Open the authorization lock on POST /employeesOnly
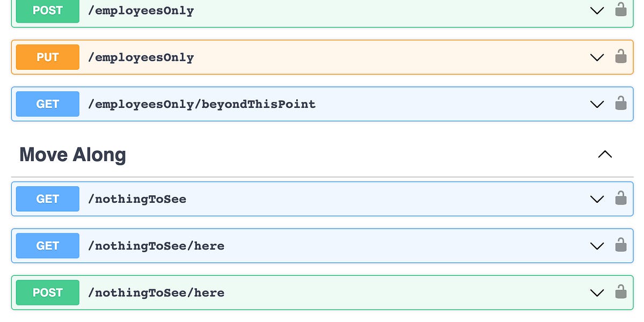644x322 pixels. point(620,9)
